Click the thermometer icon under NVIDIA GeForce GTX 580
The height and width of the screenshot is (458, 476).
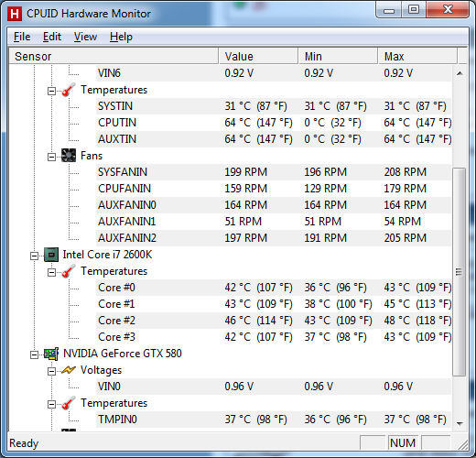tap(69, 403)
